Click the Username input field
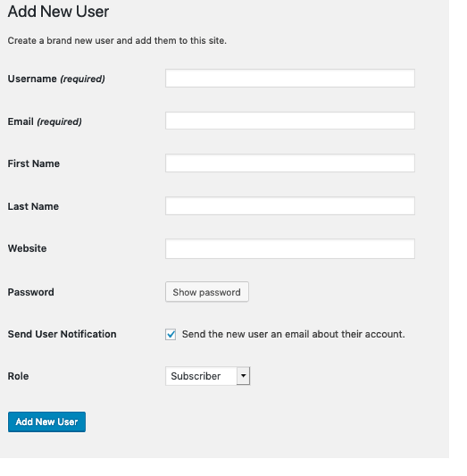The width and height of the screenshot is (467, 476). click(x=290, y=78)
